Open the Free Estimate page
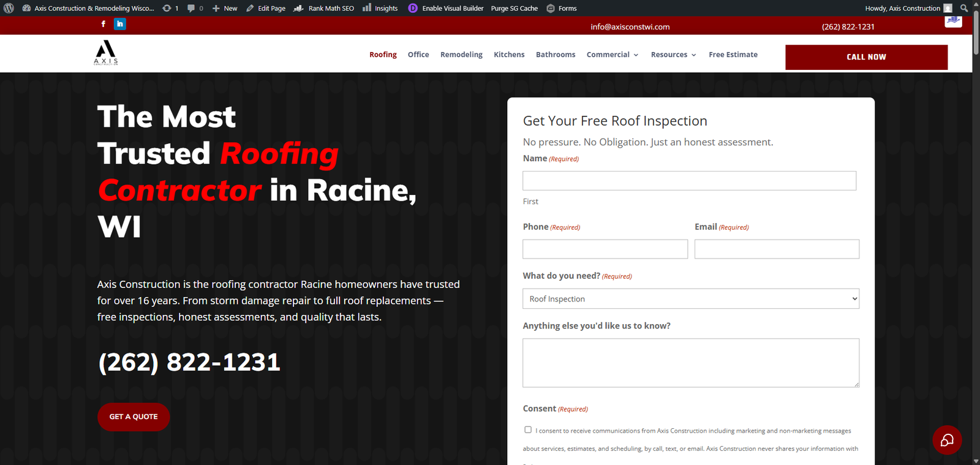 pos(733,55)
